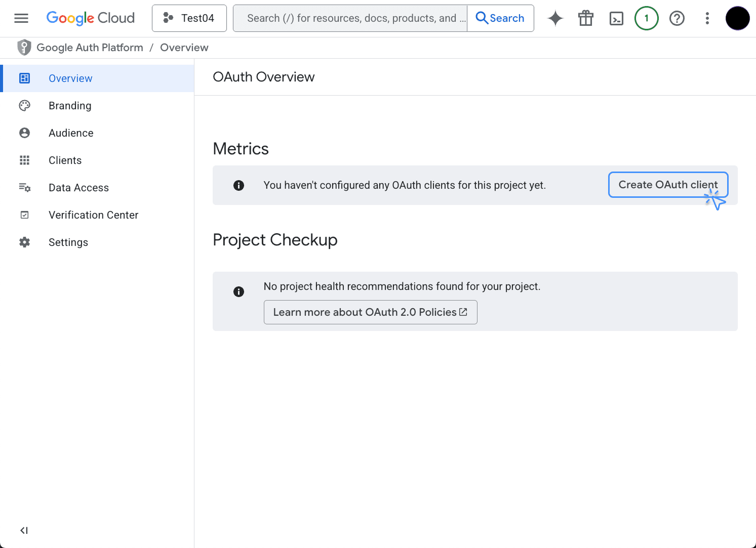Navigate to Data Access page
756x548 pixels.
78,188
